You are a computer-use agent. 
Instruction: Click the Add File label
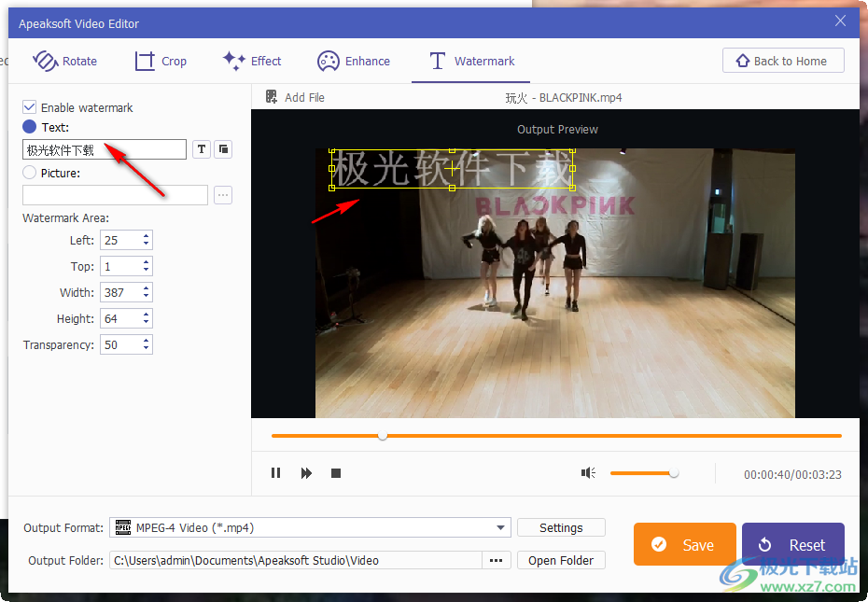(304, 97)
